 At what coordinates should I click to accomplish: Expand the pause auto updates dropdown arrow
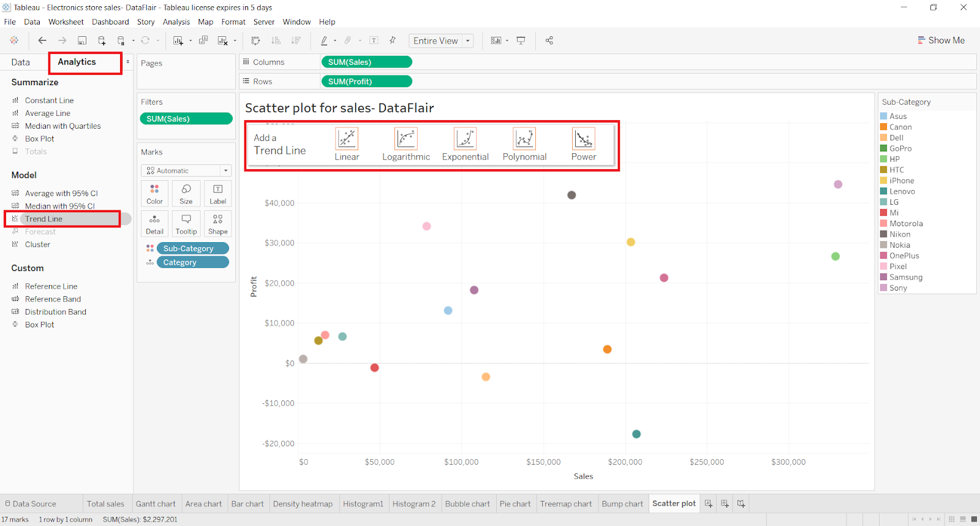(x=134, y=41)
